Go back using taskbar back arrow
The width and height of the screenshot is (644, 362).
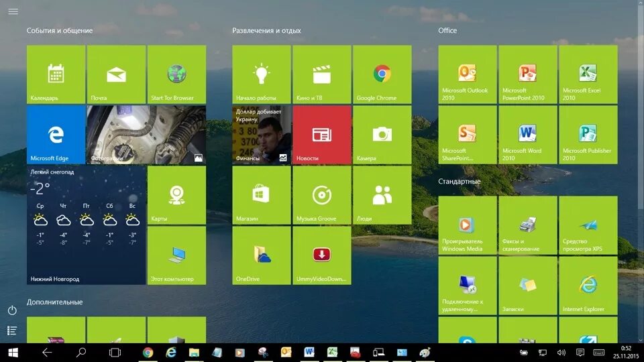47,353
